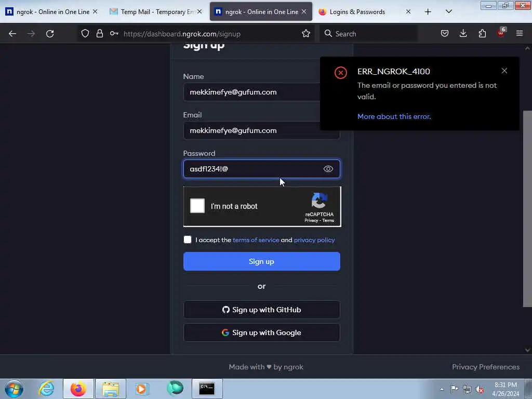Viewport: 532px width, 399px height.
Task: Click the padlock site security icon
Action: 99,33
